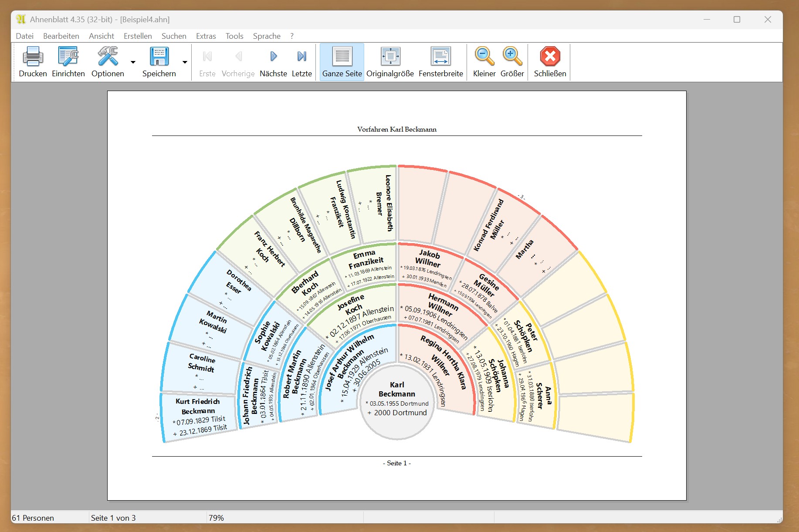Open the Extras menu
Image resolution: width=799 pixels, height=532 pixels.
[x=206, y=36]
